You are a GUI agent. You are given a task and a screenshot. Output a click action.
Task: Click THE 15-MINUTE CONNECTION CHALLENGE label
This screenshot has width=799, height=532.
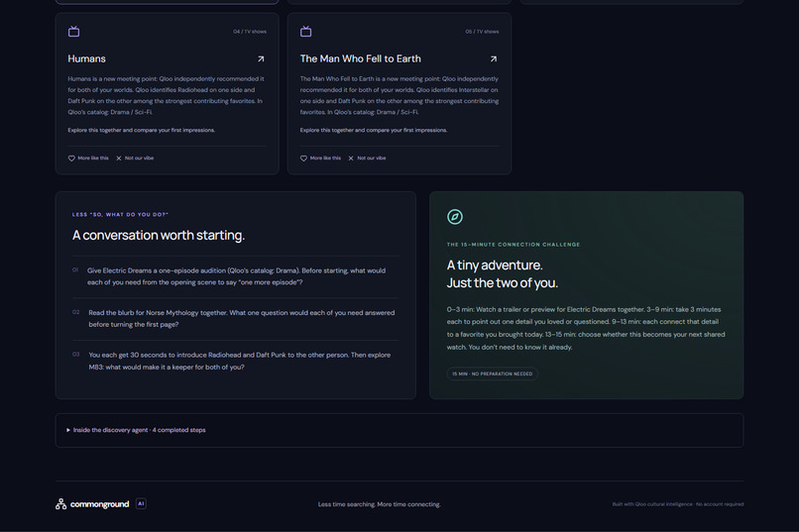pos(514,245)
